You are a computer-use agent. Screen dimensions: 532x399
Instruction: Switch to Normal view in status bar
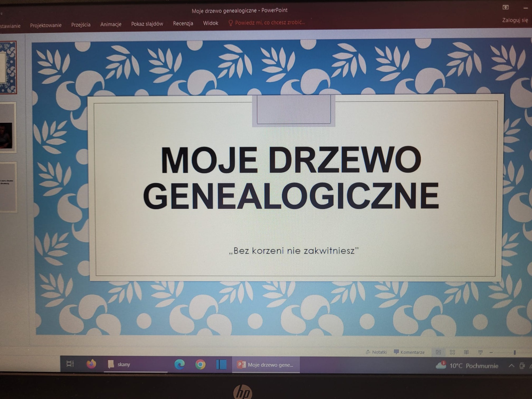point(438,352)
